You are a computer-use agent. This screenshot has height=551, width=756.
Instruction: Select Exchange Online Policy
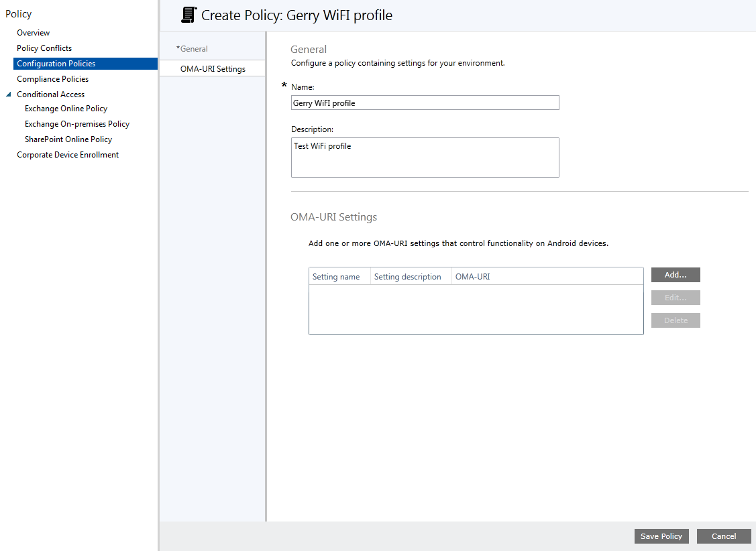(x=66, y=108)
